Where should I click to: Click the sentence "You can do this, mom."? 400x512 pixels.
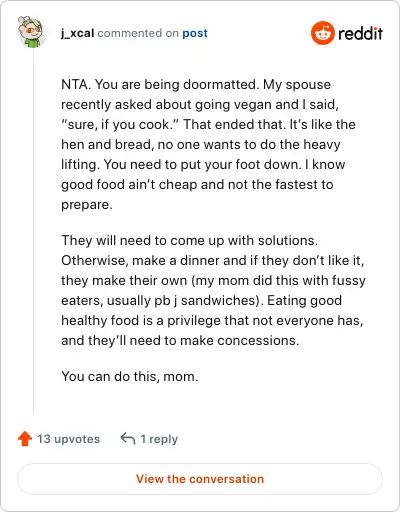pyautogui.click(x=130, y=376)
